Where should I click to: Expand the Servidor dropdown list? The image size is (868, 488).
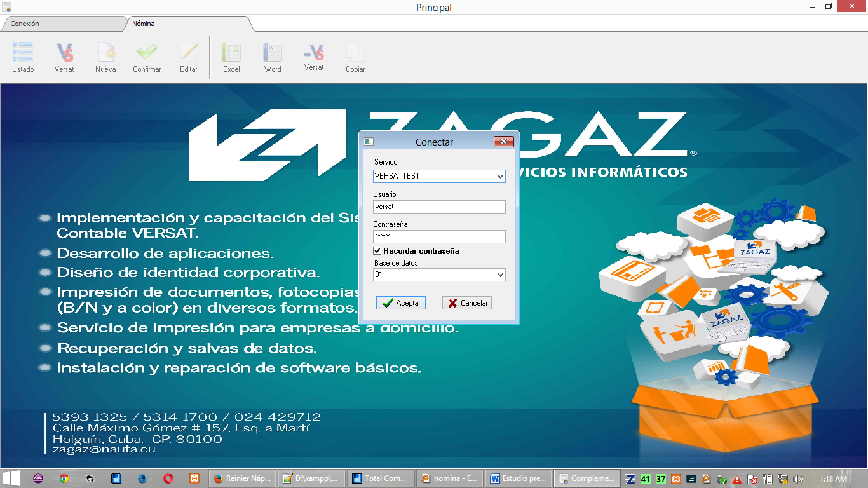500,176
